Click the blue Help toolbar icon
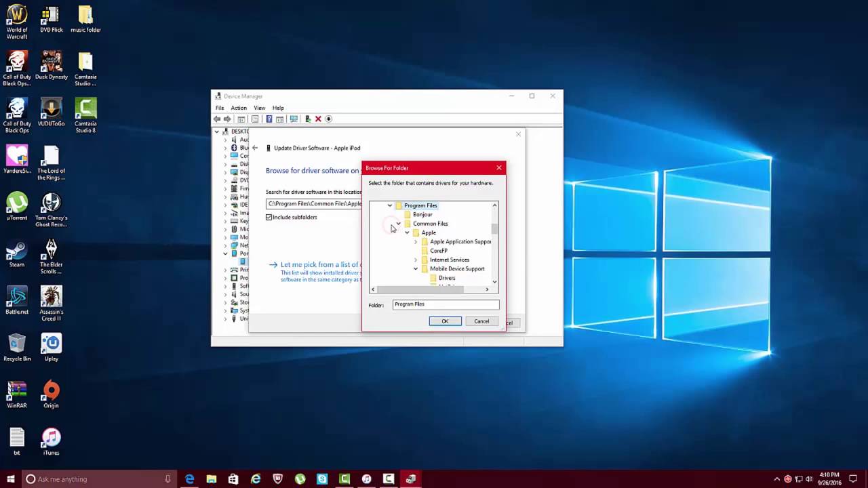Screen dimensions: 868x488 click(x=269, y=119)
